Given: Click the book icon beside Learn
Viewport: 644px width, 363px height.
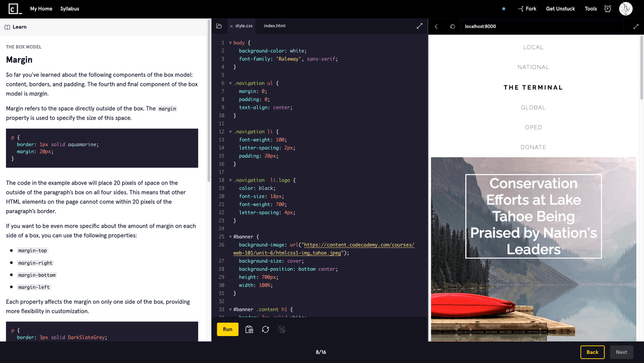Looking at the screenshot, I should point(7,27).
